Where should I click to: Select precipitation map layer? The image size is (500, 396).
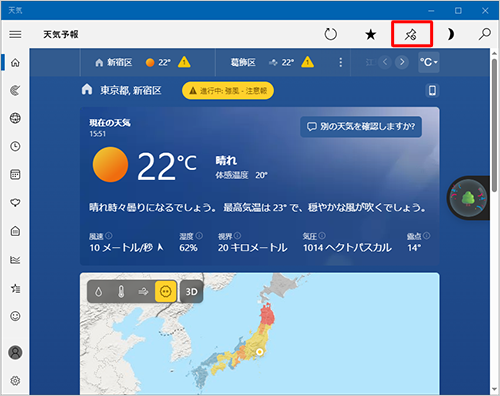(99, 292)
